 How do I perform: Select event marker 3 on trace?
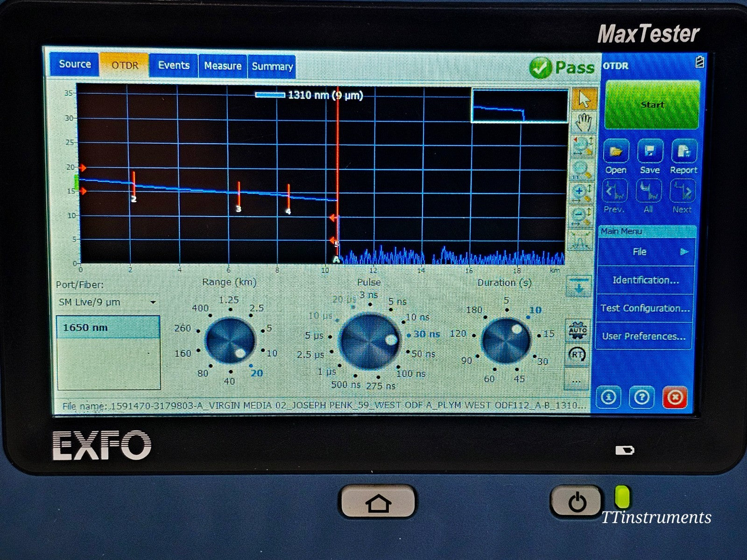(239, 197)
